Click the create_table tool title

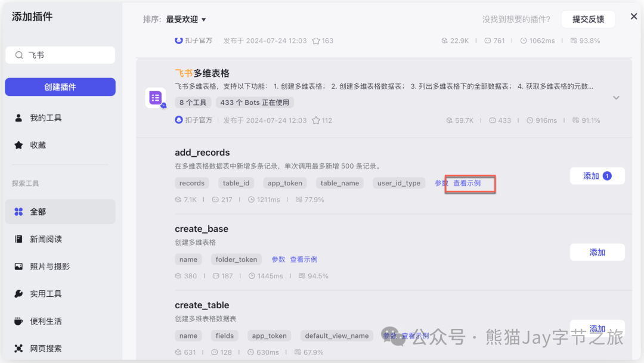pos(202,305)
